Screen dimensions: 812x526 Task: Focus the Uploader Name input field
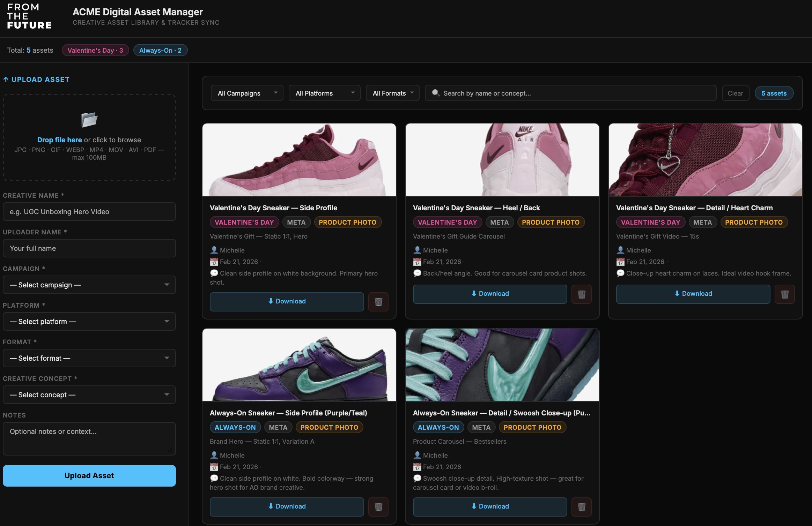coord(89,248)
